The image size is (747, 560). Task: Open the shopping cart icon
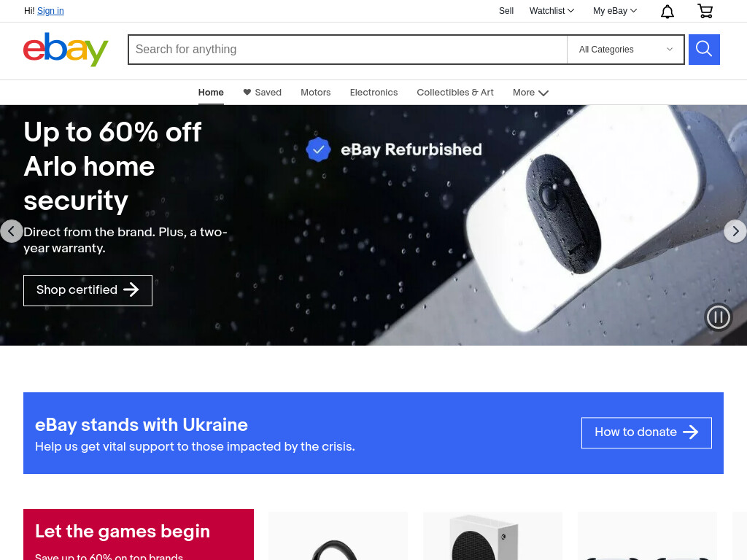click(x=705, y=11)
